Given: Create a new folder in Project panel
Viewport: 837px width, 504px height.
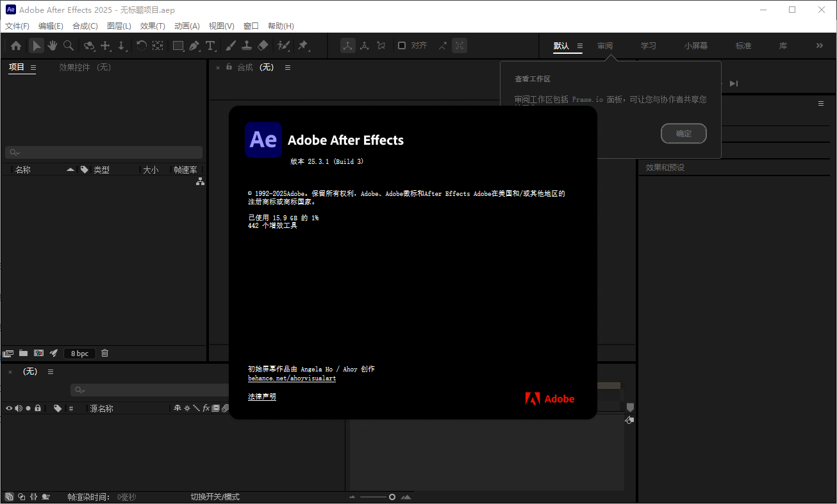Looking at the screenshot, I should [23, 353].
